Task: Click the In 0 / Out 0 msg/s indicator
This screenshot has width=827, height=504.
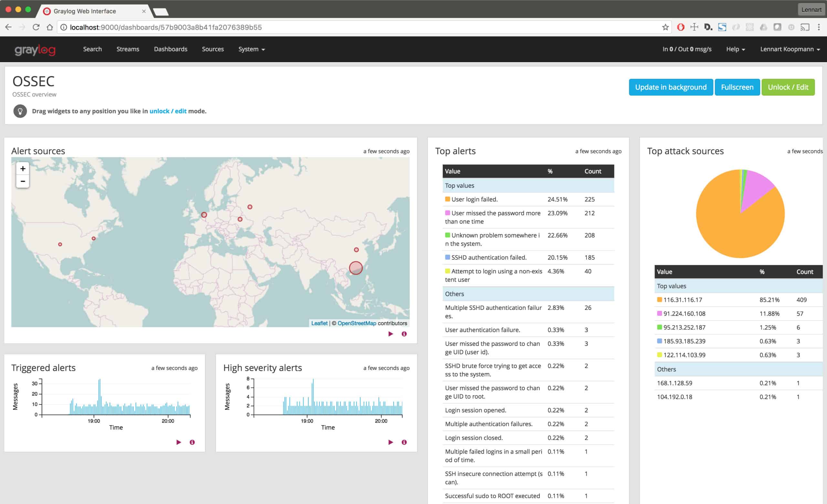Action: click(687, 49)
